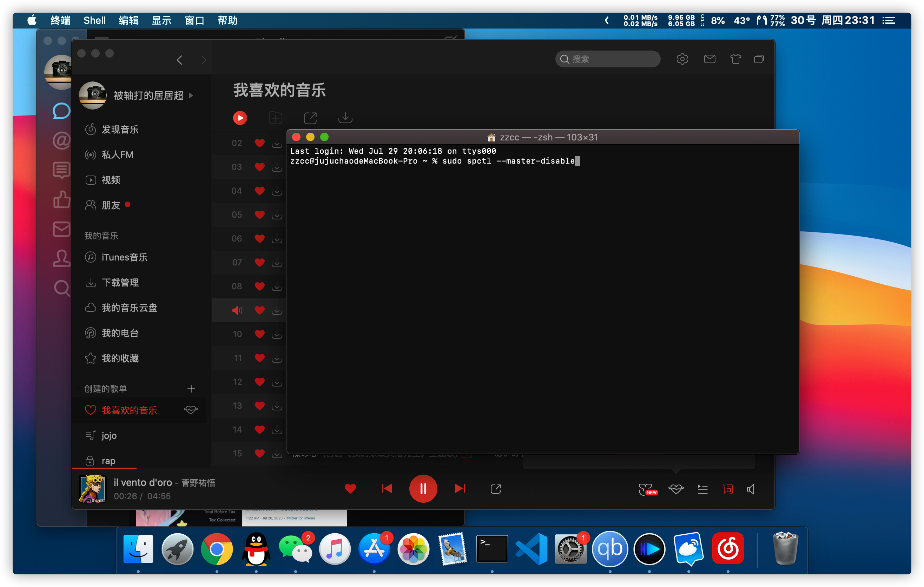The image size is (924, 587).
Task: Toggle heartbeat mode in player bar
Action: click(x=676, y=489)
